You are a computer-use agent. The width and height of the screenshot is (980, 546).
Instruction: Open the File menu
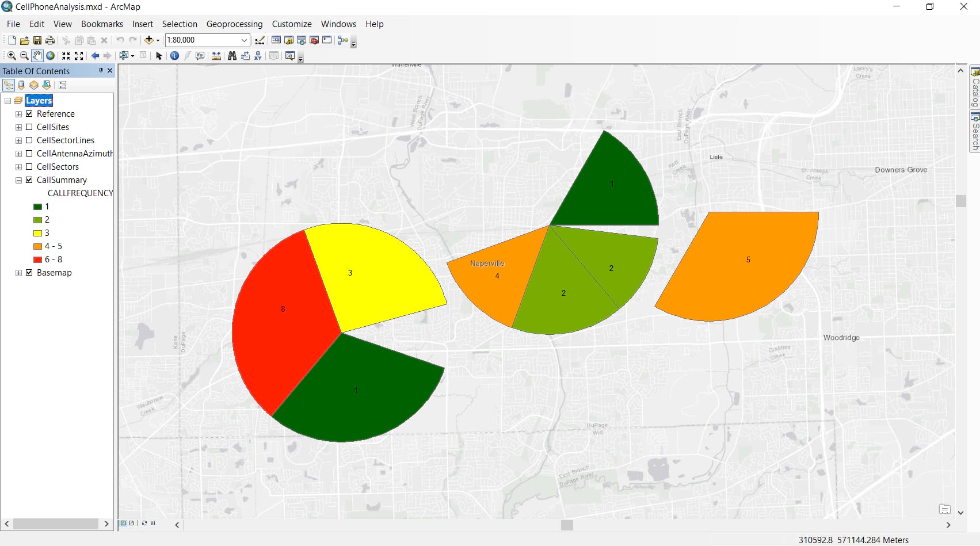(x=13, y=24)
